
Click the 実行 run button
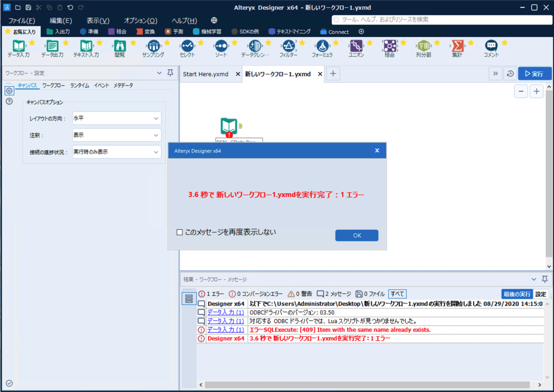534,74
